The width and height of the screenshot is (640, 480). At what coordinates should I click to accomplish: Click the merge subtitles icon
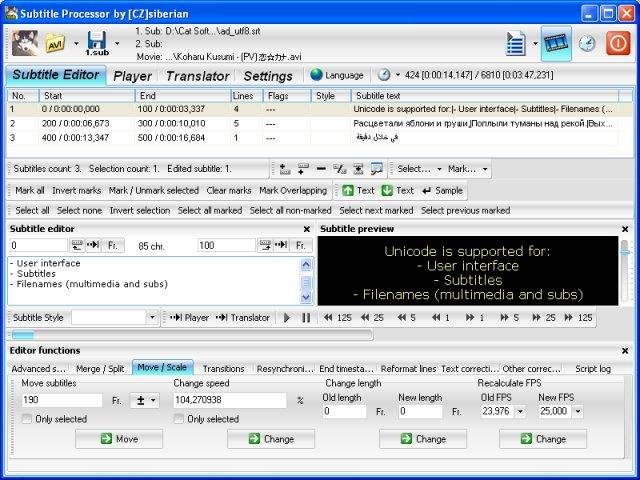[x=358, y=169]
